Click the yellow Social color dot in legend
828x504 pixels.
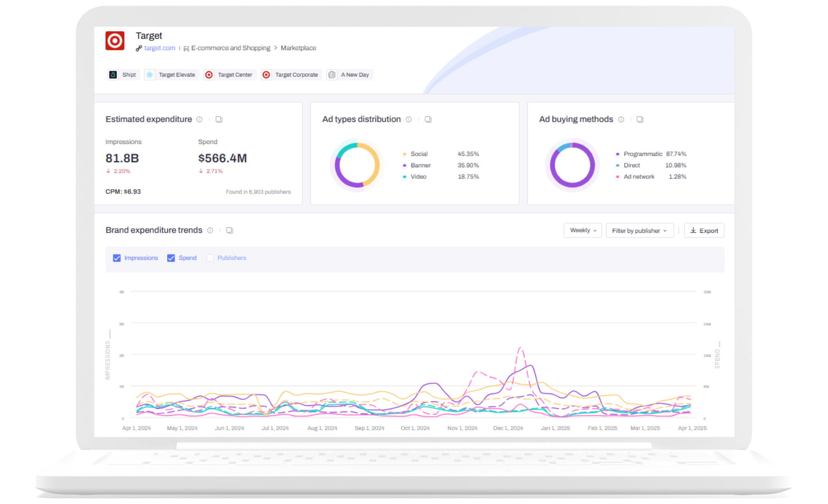click(x=404, y=154)
